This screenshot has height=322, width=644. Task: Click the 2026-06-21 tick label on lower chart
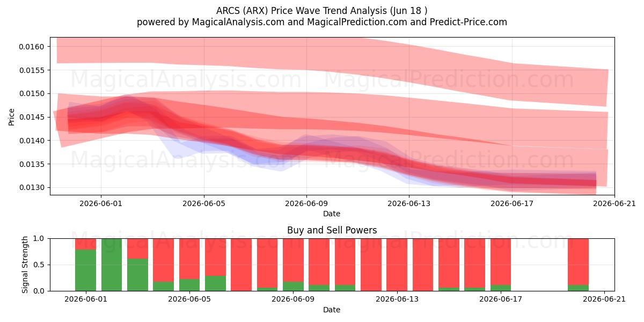tap(604, 299)
